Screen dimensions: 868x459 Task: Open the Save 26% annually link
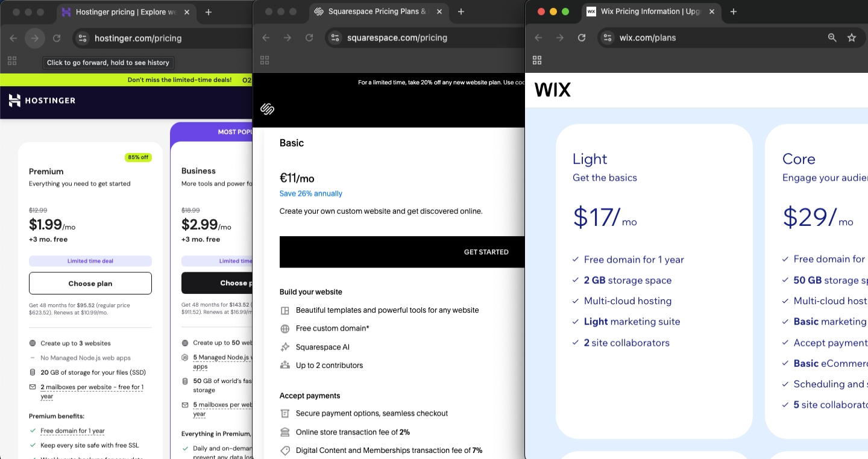(x=310, y=193)
